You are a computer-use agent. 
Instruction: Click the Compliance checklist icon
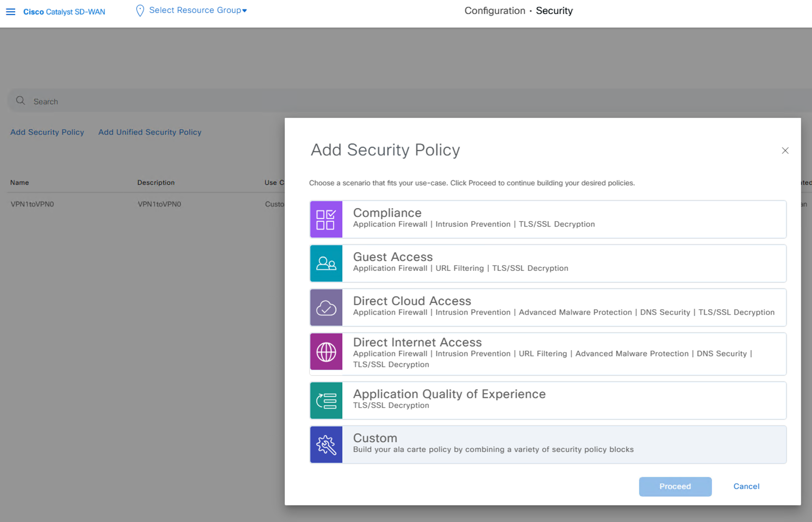pos(326,220)
